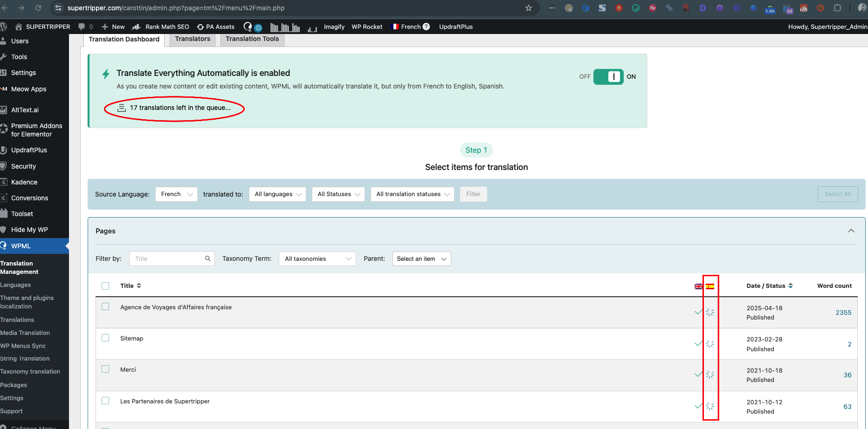This screenshot has height=429, width=868.
Task: Open the WordPress home icon for SUPERTRIPPER
Action: (x=19, y=27)
